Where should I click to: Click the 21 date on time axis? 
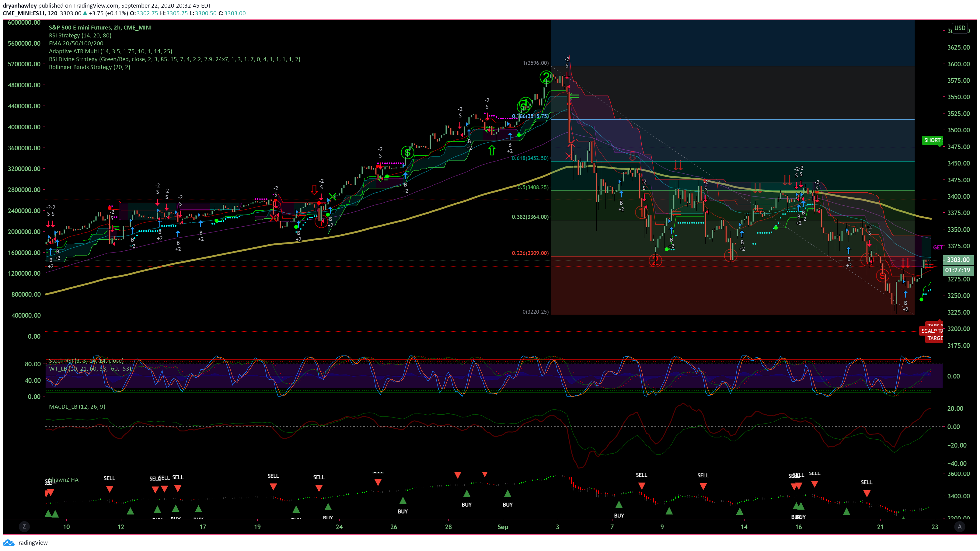(x=880, y=527)
